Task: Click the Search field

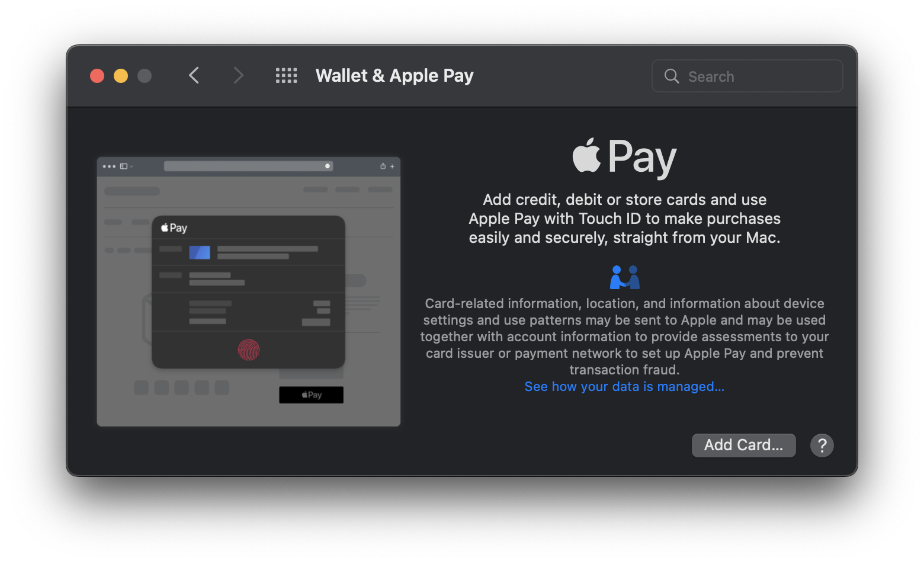Action: [x=747, y=76]
